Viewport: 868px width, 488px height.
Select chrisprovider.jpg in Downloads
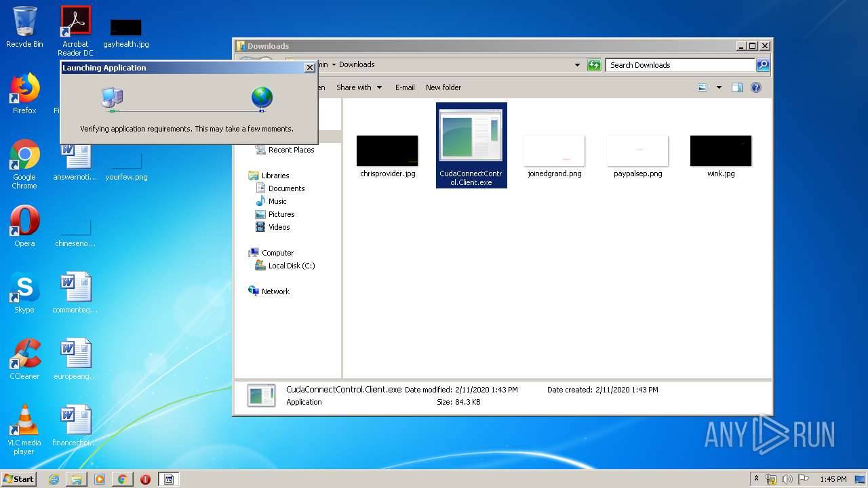(x=387, y=157)
